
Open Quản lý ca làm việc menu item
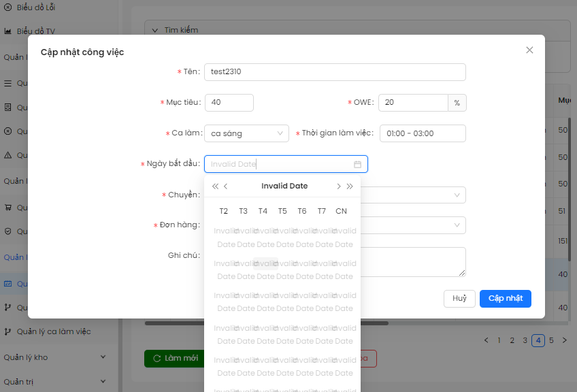click(54, 331)
